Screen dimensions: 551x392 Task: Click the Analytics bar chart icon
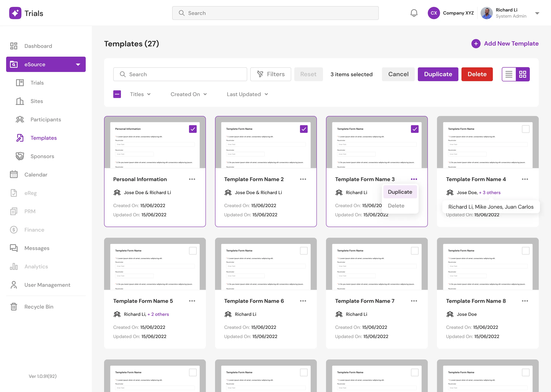(14, 266)
